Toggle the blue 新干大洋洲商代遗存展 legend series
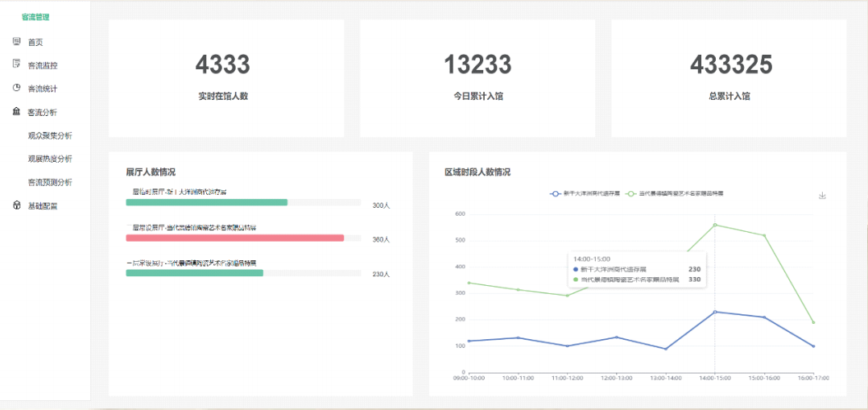The width and height of the screenshot is (868, 410). pyautogui.click(x=585, y=194)
